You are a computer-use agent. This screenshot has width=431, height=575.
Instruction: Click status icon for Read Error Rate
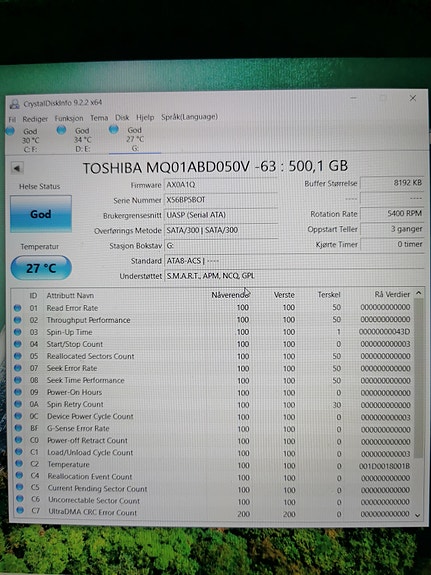pos(17,308)
